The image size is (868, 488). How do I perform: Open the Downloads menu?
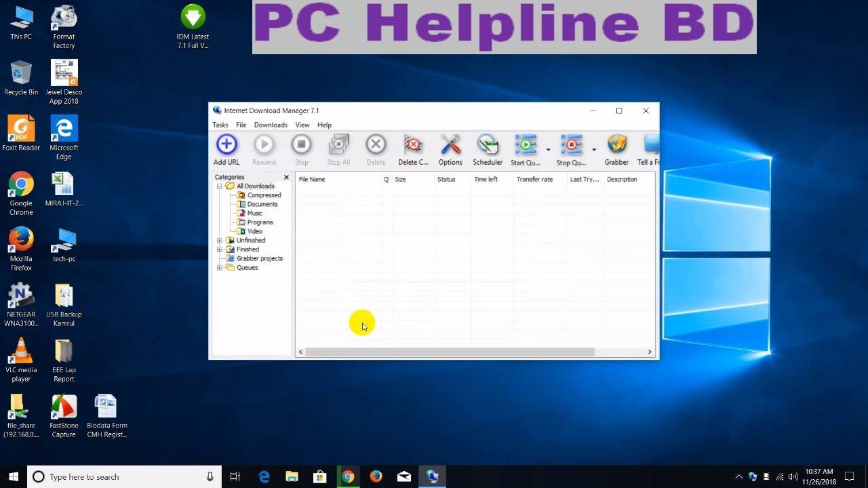(271, 125)
